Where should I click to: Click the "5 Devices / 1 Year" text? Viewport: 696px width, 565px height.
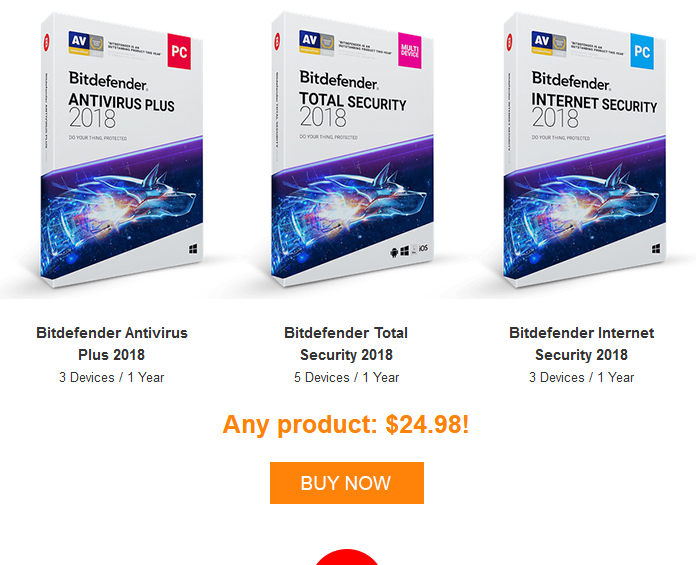346,377
